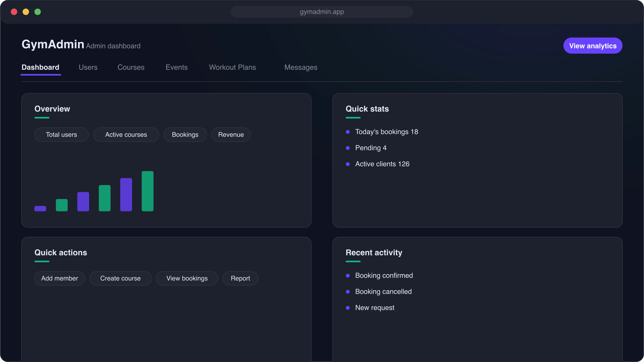
Task: Click the Quick actions heading
Action: coord(61,253)
